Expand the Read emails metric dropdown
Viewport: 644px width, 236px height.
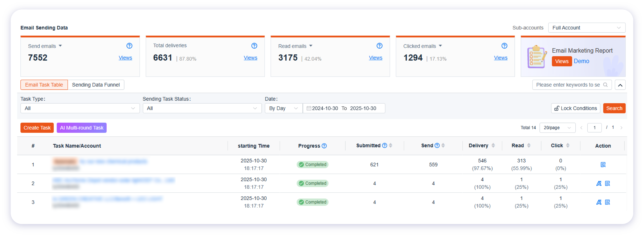coord(311,46)
